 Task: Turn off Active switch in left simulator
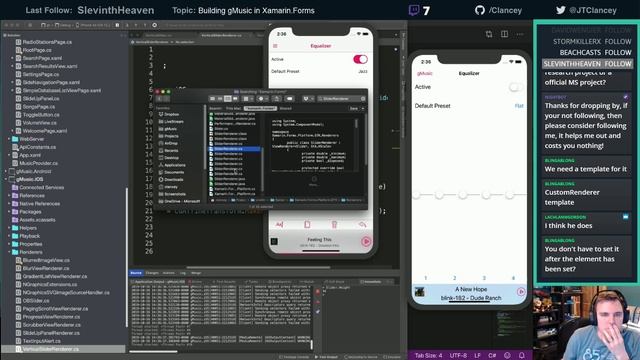pyautogui.click(x=360, y=59)
